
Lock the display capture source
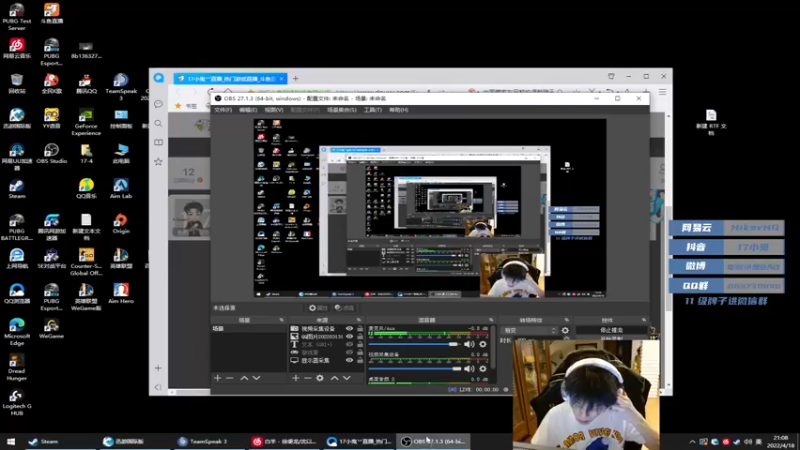(x=360, y=360)
